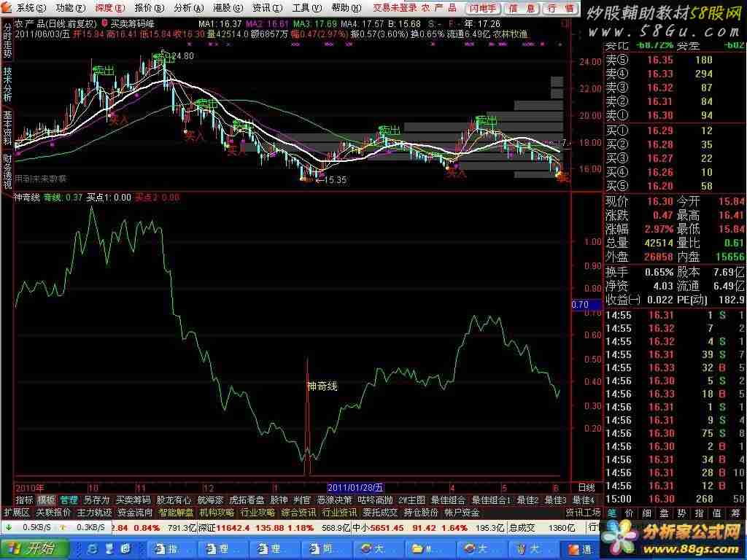Expand the 扩展区 panel
The image size is (747, 560).
(17, 513)
